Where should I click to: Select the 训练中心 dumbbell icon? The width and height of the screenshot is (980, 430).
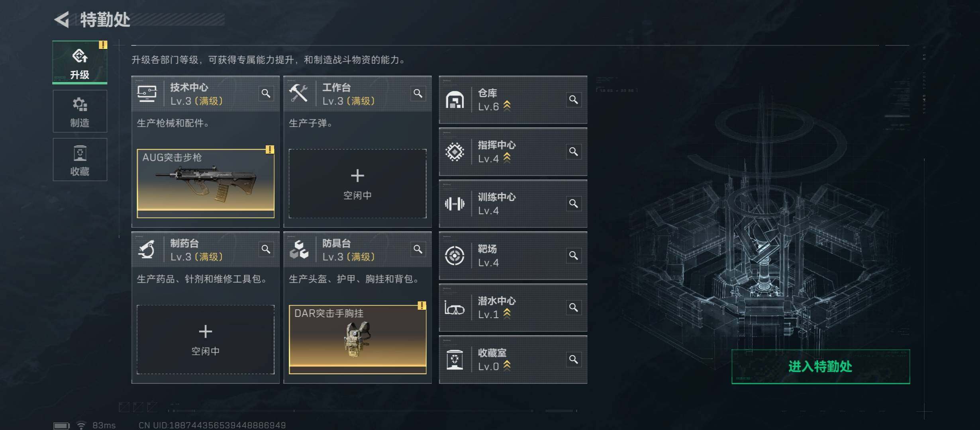[x=455, y=204]
